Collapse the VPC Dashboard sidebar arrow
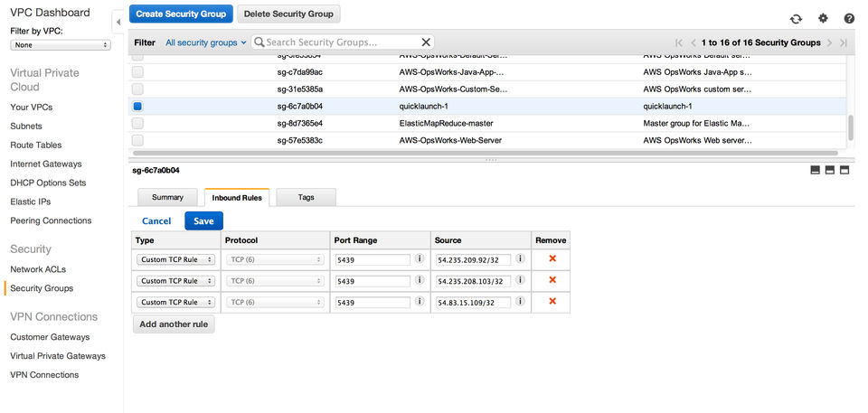Viewport: 868px width, 413px height. pyautogui.click(x=118, y=23)
